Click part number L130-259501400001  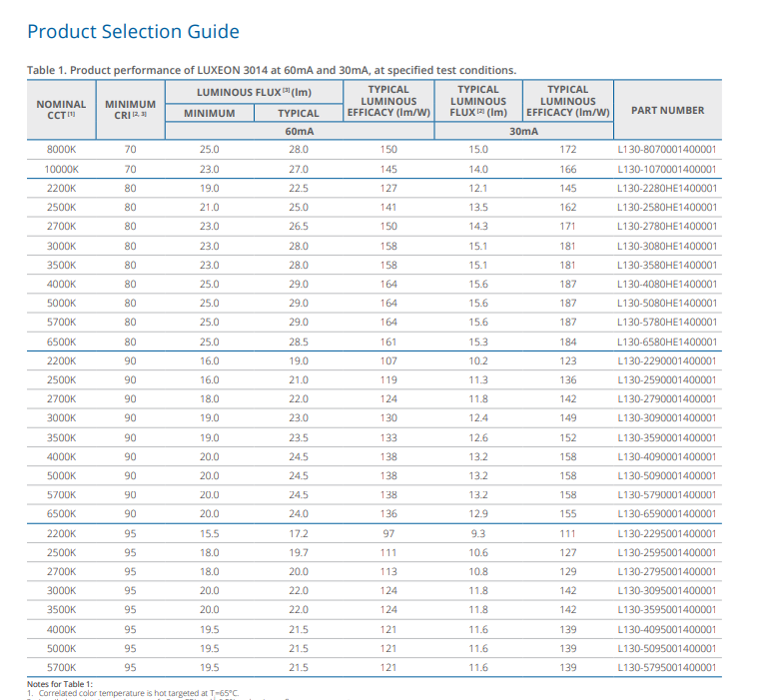[x=667, y=553]
